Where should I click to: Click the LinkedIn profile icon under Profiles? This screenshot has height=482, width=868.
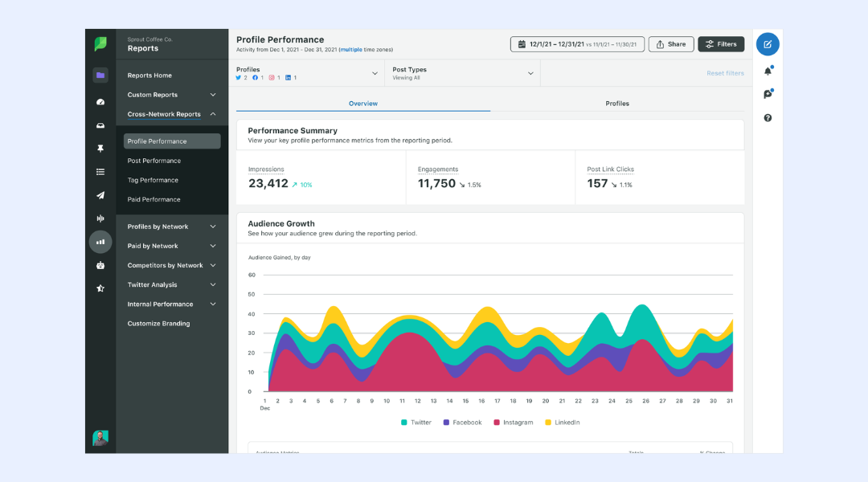[x=288, y=77]
